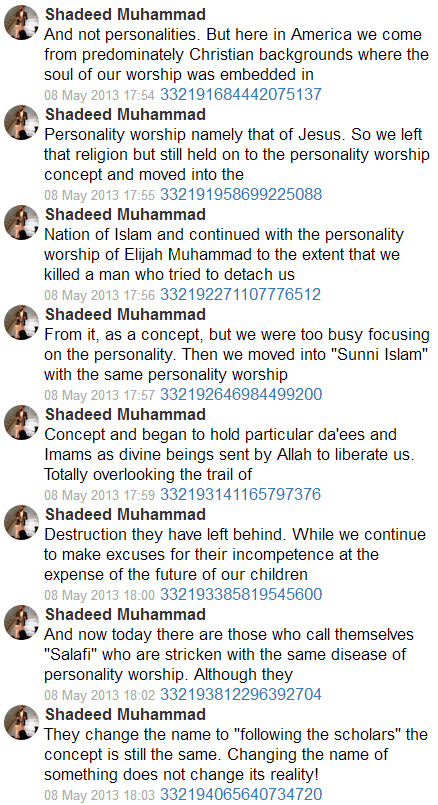Click avatar beside 'Destruction they have left' tweet
This screenshot has width=438, height=805.
click(x=22, y=523)
